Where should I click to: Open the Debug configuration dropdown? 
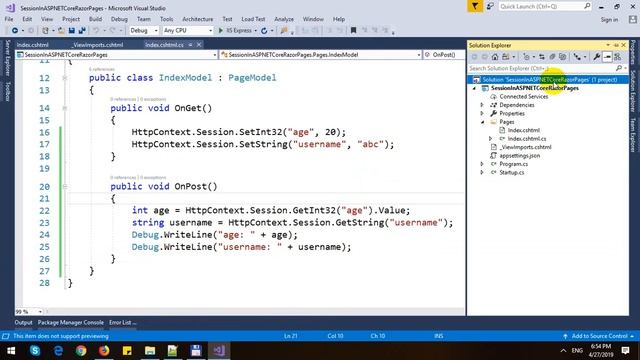click(x=144, y=31)
